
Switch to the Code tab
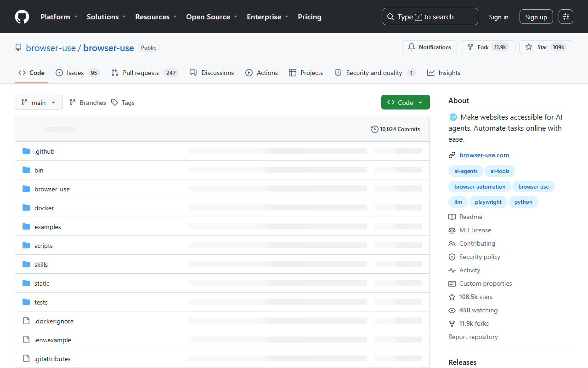[x=32, y=73]
